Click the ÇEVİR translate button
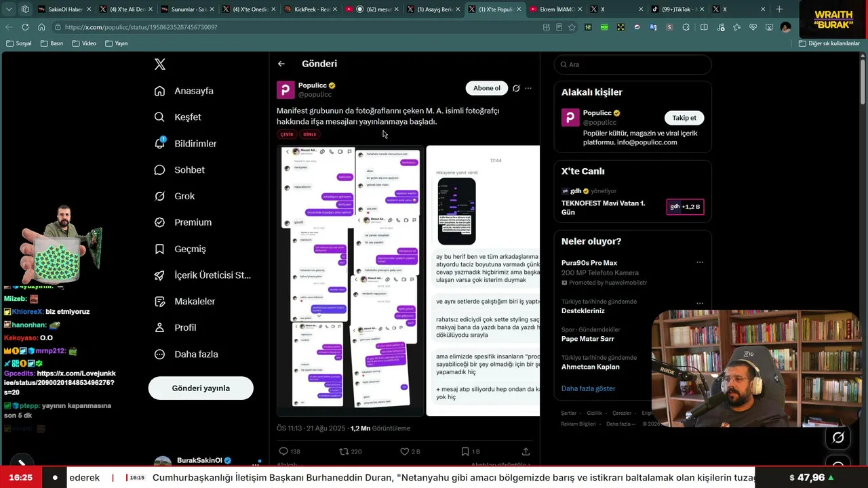 287,134
